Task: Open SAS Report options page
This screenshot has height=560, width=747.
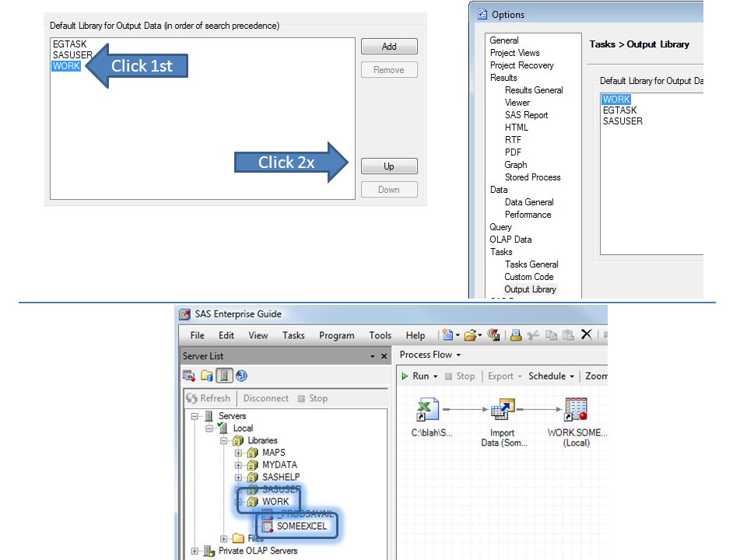Action: pyautogui.click(x=527, y=115)
